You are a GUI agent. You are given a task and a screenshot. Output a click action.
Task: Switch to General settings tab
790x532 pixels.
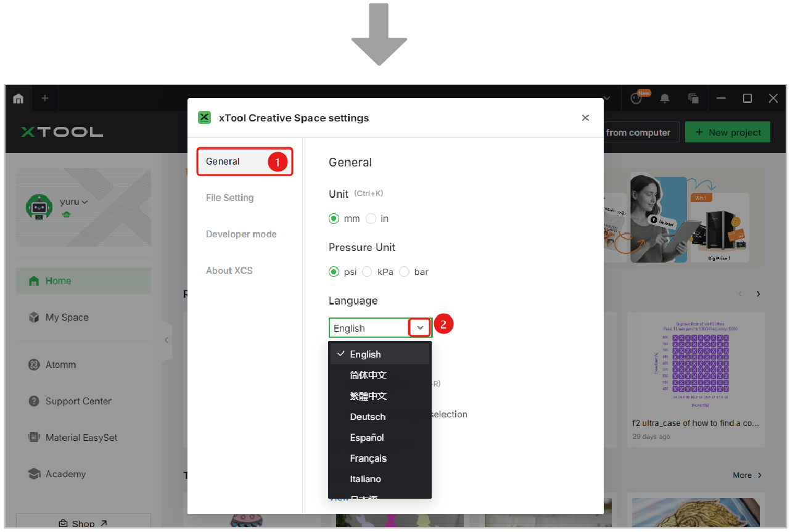pyautogui.click(x=244, y=162)
